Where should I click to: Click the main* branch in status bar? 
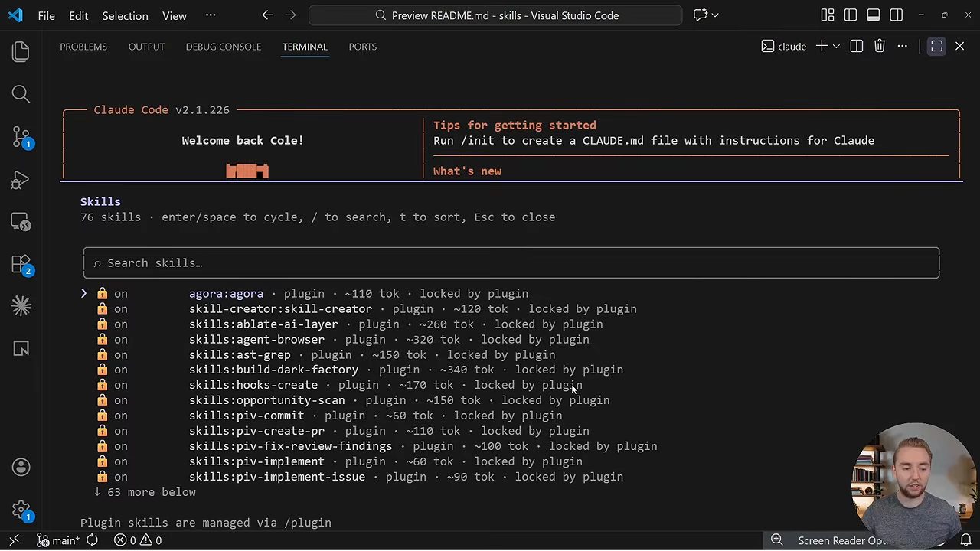click(x=58, y=540)
